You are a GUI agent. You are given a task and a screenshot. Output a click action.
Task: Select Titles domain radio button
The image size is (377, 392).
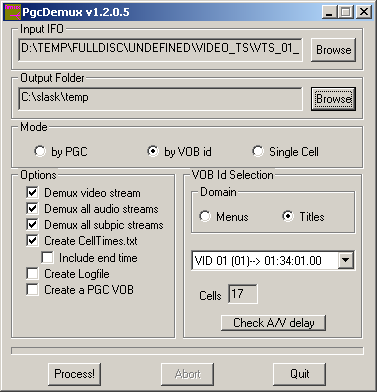288,216
